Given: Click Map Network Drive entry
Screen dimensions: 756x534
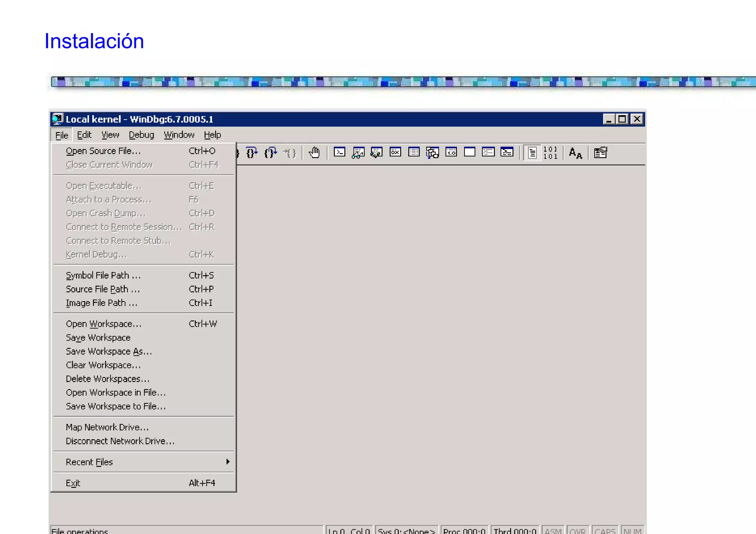Looking at the screenshot, I should (107, 427).
